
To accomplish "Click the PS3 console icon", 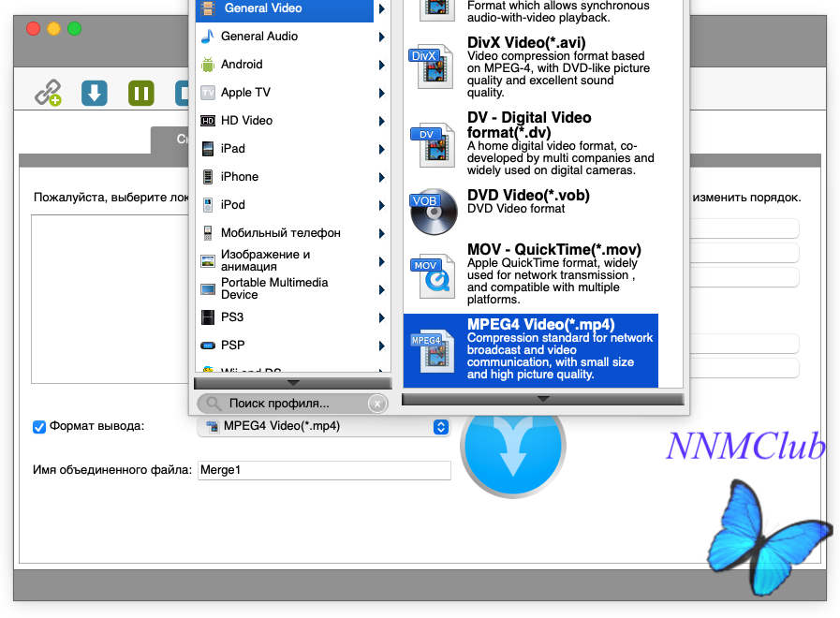I will pyautogui.click(x=208, y=317).
